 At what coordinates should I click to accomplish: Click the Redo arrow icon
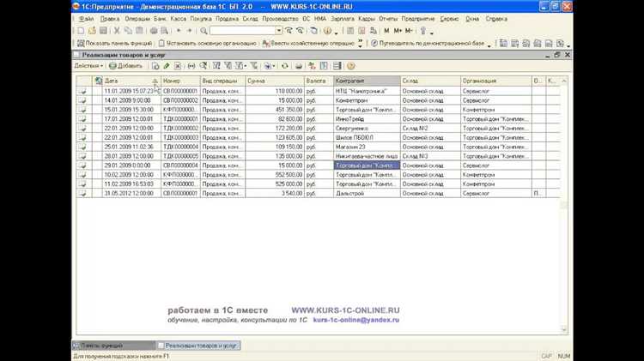click(x=190, y=31)
